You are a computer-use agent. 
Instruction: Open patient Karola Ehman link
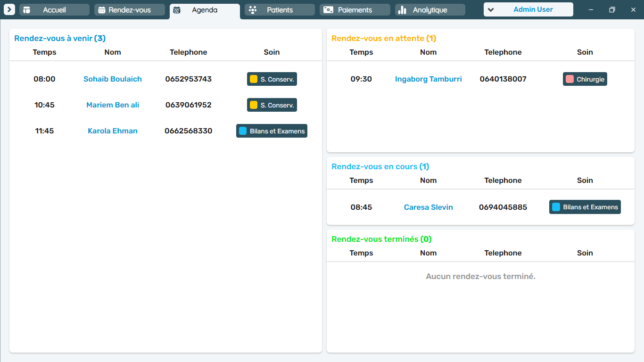(x=113, y=131)
